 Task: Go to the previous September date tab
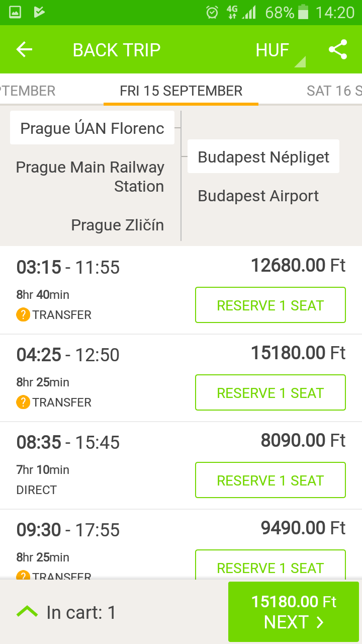pos(28,91)
